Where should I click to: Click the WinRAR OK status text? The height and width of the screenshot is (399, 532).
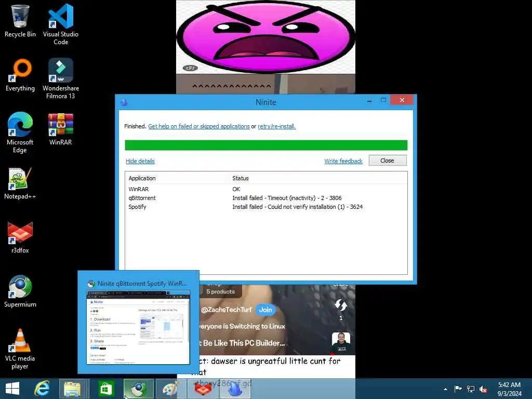pos(236,189)
